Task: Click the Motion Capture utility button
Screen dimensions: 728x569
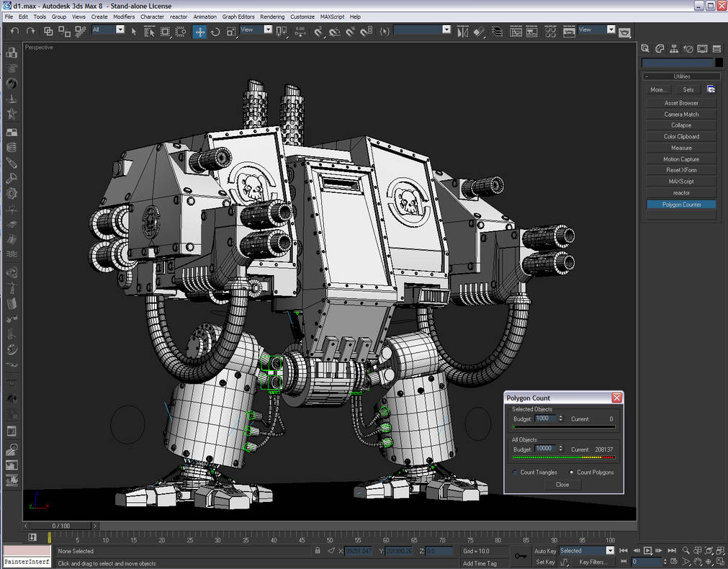Action: tap(681, 159)
